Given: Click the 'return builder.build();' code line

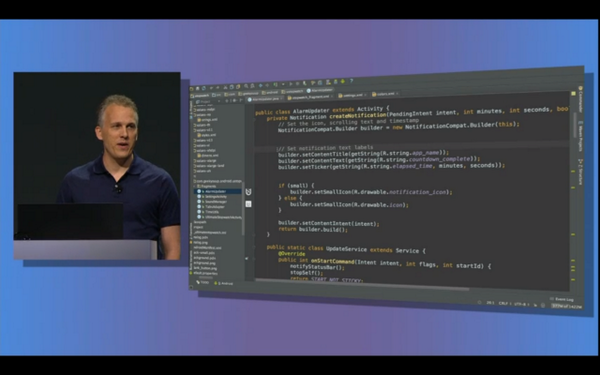Looking at the screenshot, I should click(x=313, y=230).
